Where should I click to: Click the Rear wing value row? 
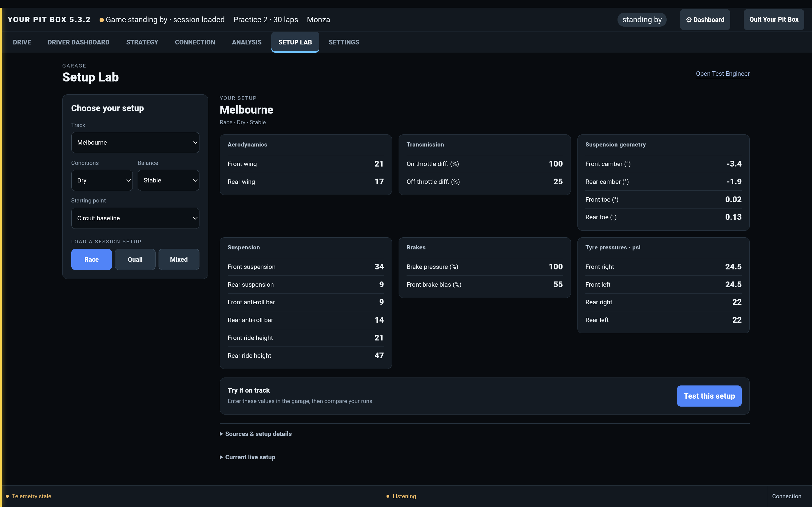click(305, 182)
